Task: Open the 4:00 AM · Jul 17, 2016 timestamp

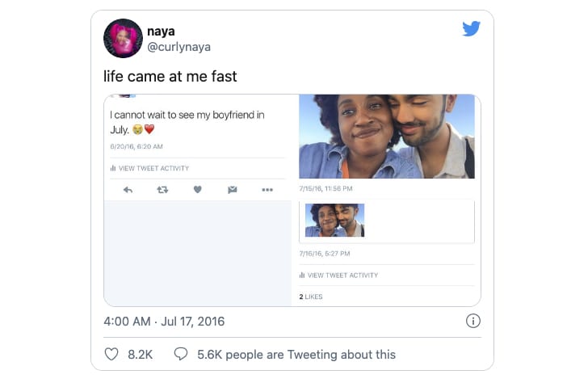Action: tap(164, 322)
